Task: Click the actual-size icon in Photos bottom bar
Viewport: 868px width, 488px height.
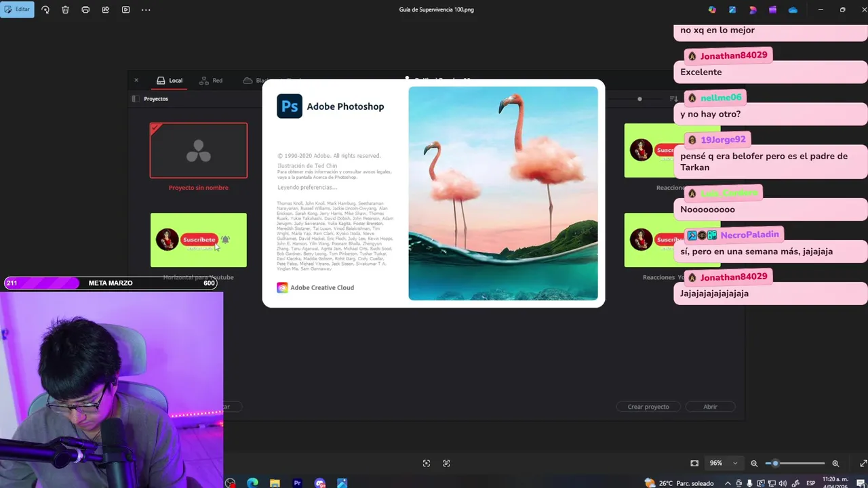Action: click(446, 464)
